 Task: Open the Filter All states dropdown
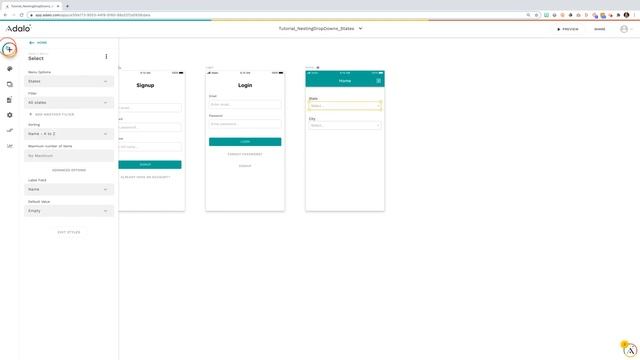69,102
